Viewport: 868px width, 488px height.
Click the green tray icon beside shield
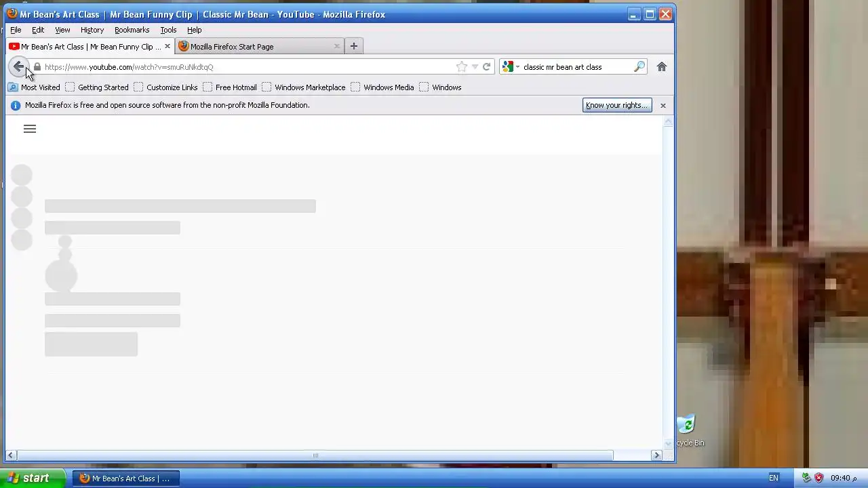(806, 478)
